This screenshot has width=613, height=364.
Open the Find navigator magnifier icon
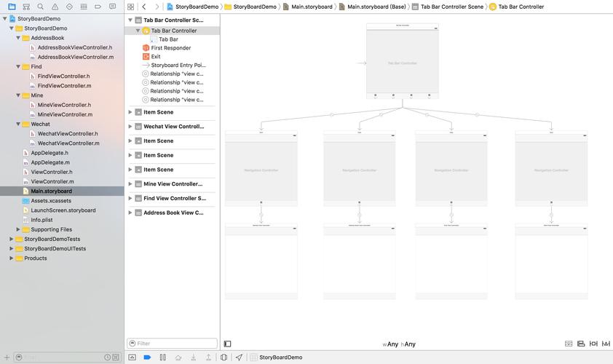(40, 7)
